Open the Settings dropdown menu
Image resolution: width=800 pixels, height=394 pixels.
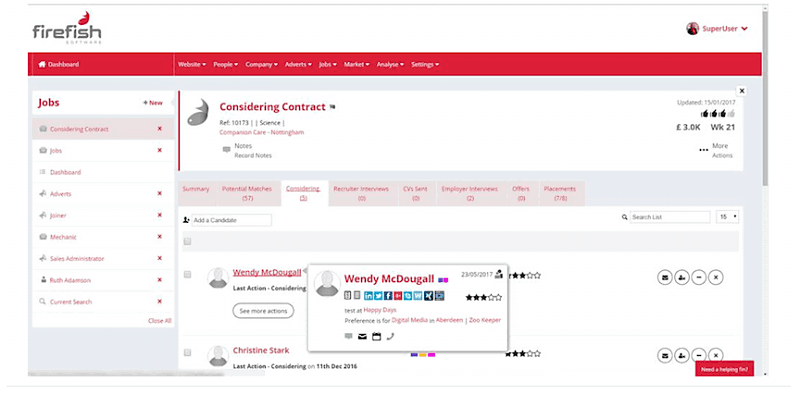(x=425, y=65)
